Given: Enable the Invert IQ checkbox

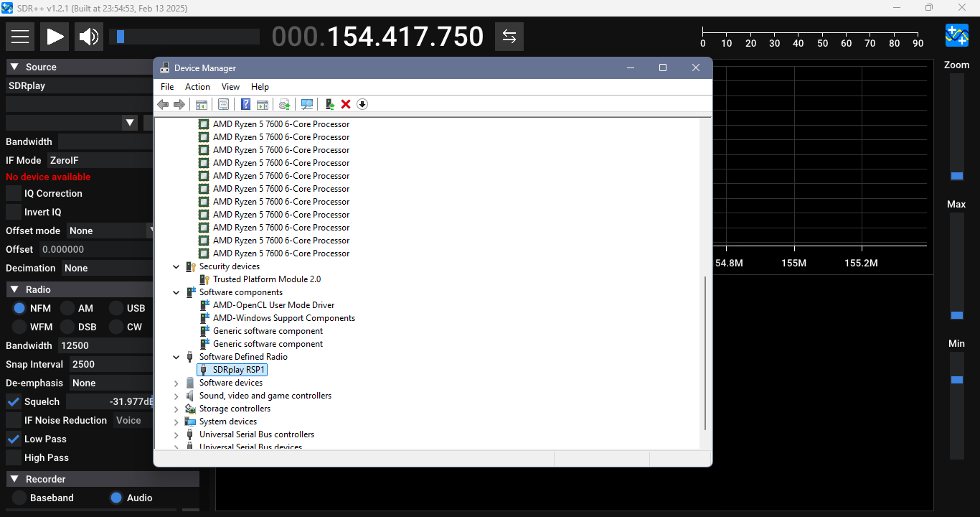Looking at the screenshot, I should 14,212.
